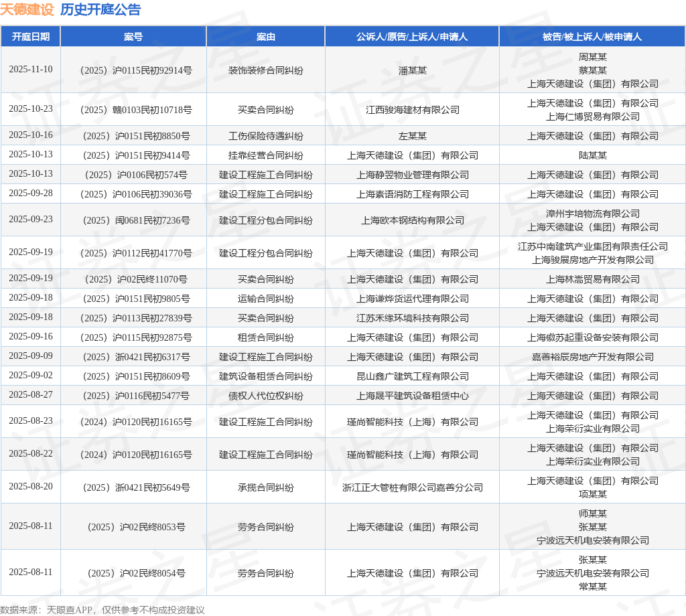Click 承揽合同纠纷 cause cell

tap(265, 487)
